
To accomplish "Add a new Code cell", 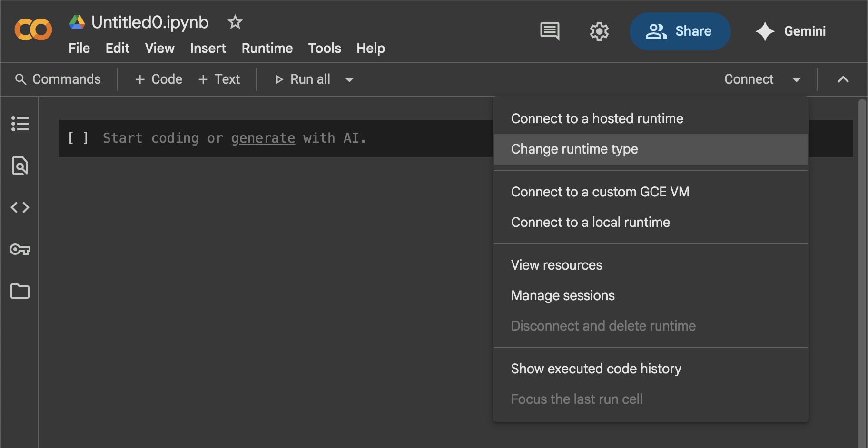I will coord(158,79).
